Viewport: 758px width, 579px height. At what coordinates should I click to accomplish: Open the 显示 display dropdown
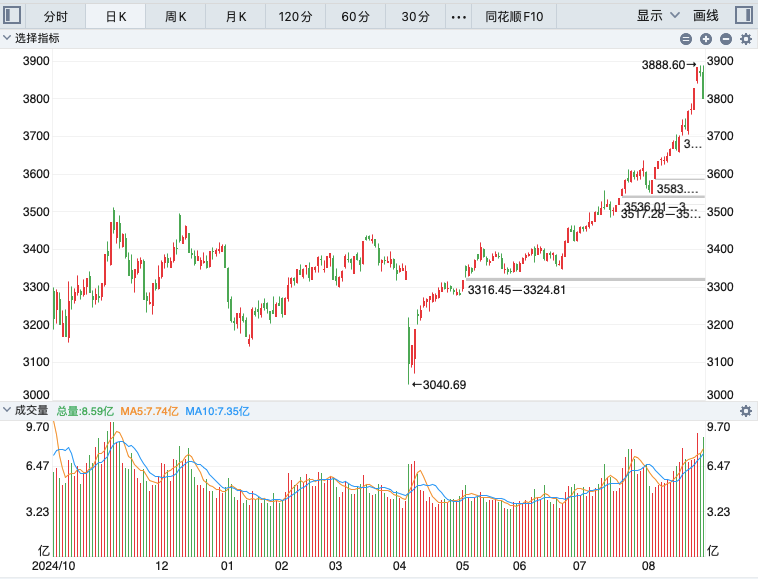(x=658, y=16)
